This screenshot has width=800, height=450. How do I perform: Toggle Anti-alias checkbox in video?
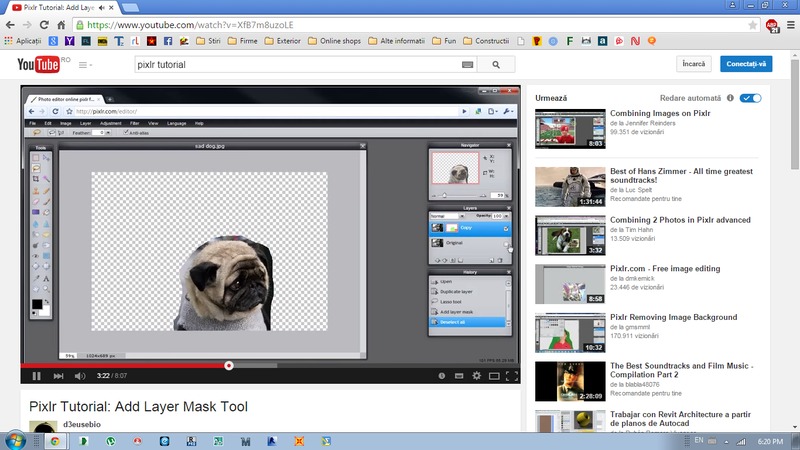(x=126, y=133)
